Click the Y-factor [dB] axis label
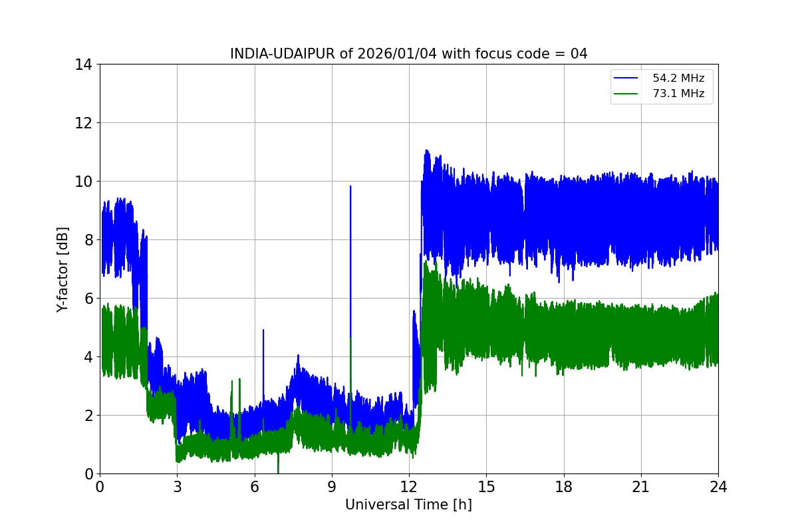The width and height of the screenshot is (798, 532). click(x=63, y=269)
